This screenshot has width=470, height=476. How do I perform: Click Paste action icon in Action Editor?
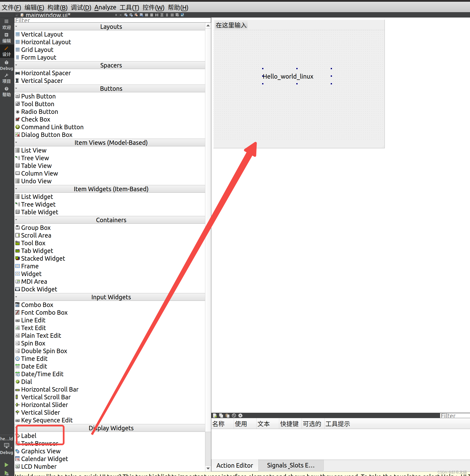[x=228, y=416]
